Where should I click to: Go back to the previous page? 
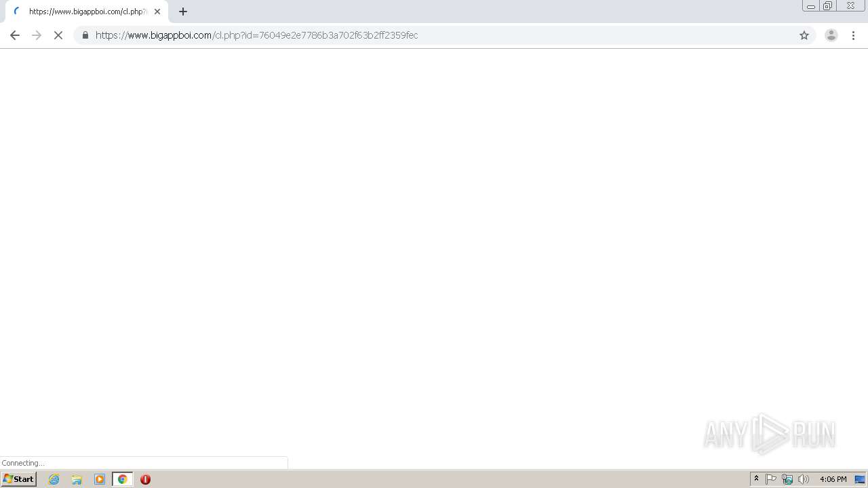15,35
